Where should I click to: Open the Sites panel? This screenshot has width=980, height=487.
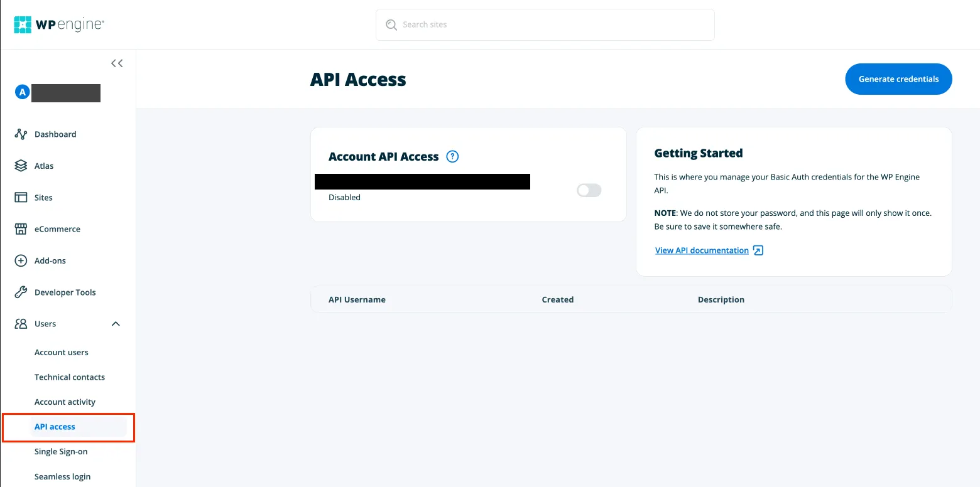click(43, 197)
